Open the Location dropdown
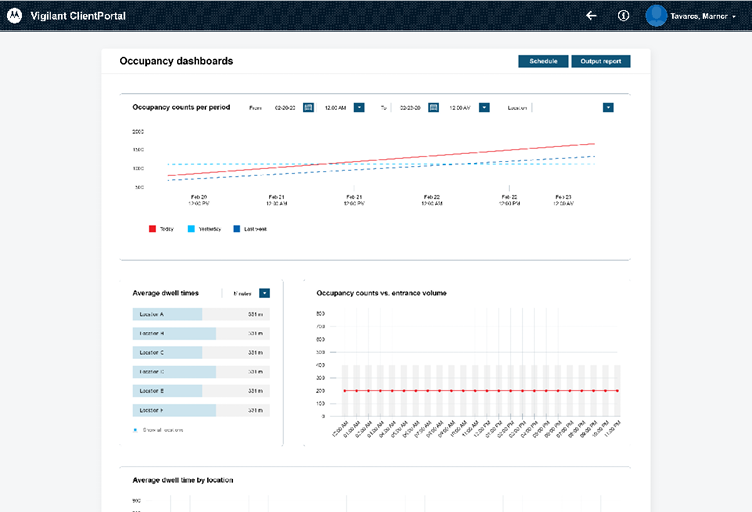752x512 pixels. tap(608, 107)
